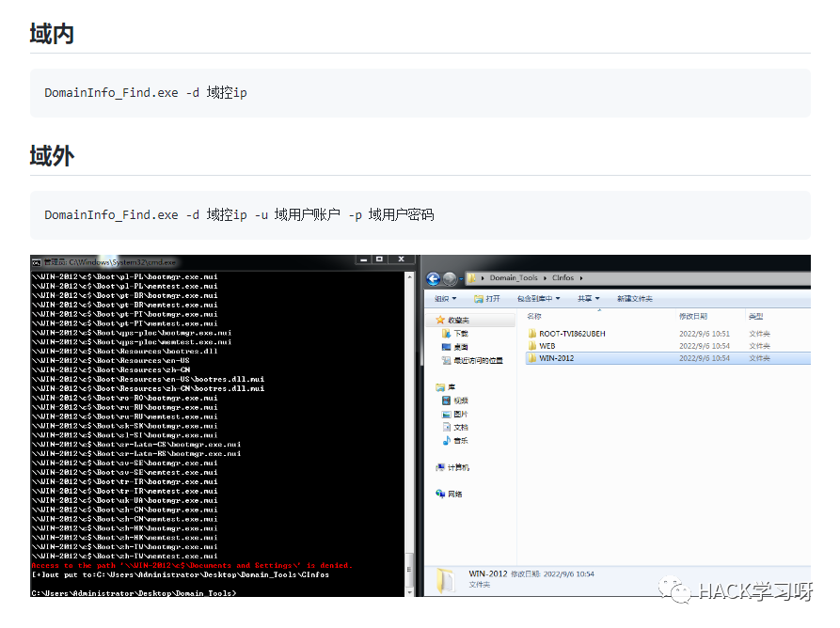
Task: Select the 收藏夹 star icon
Action: (x=440, y=321)
